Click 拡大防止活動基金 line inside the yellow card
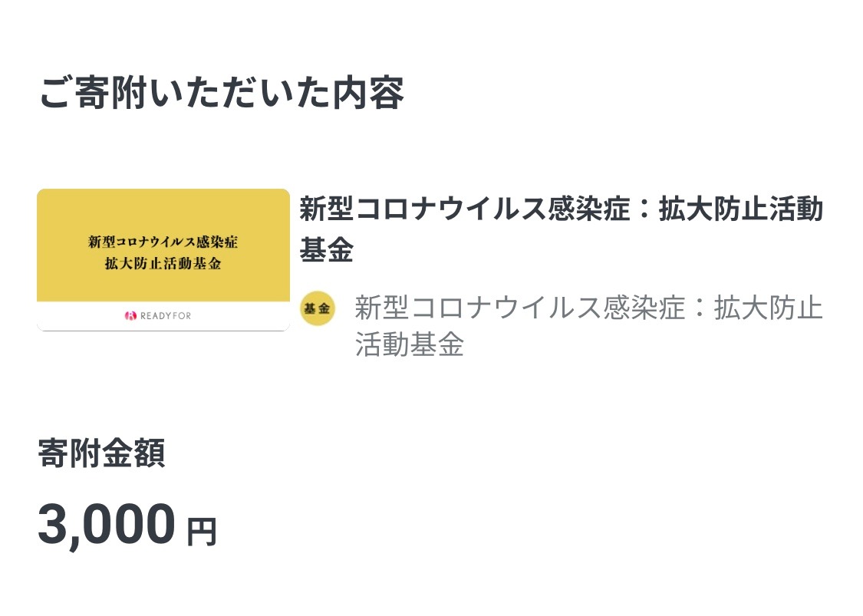The width and height of the screenshot is (863, 616). (x=163, y=264)
